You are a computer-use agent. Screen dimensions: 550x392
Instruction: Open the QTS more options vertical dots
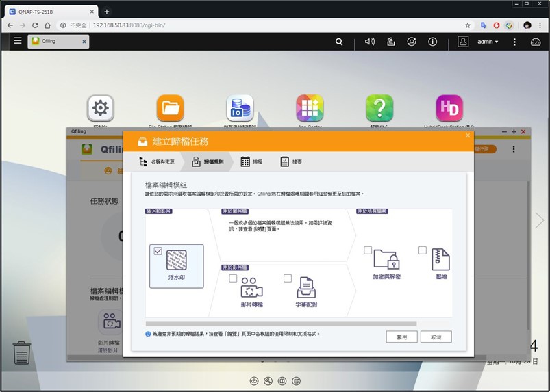(x=514, y=42)
